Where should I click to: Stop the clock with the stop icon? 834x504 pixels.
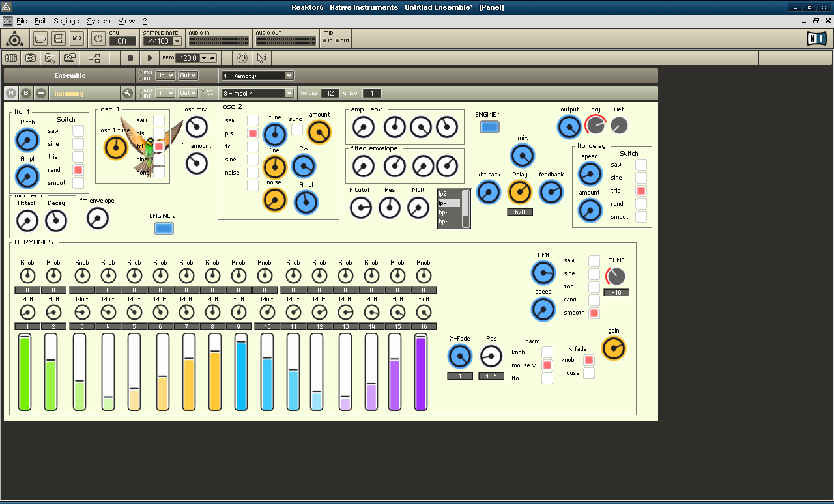[x=130, y=58]
